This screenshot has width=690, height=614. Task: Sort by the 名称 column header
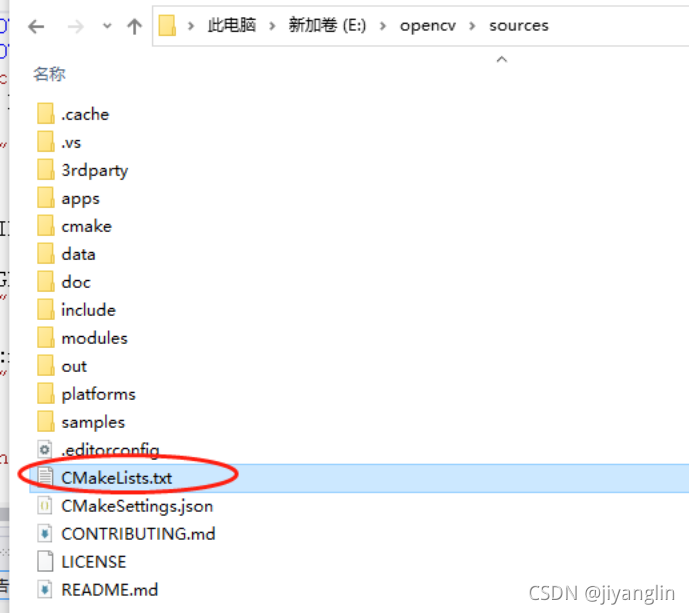(x=49, y=74)
